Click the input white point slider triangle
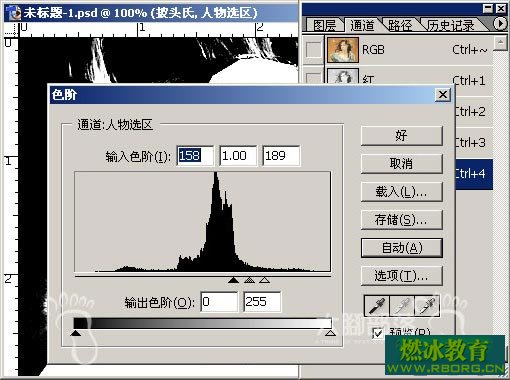This screenshot has height=380, width=510. point(264,280)
